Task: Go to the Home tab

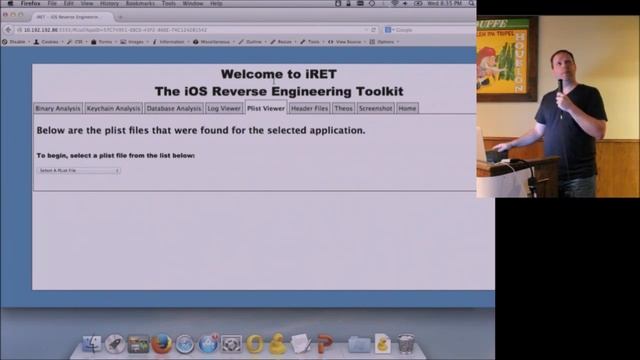Action: click(x=407, y=108)
